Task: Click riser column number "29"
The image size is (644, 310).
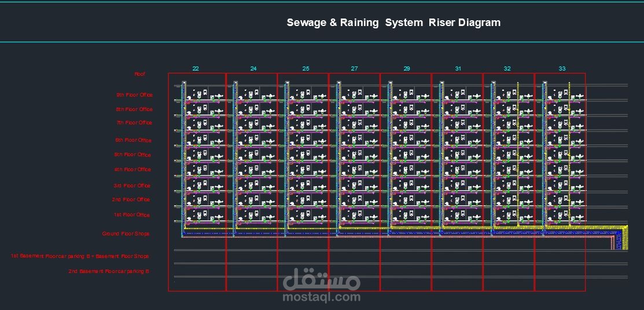Action: (407, 69)
